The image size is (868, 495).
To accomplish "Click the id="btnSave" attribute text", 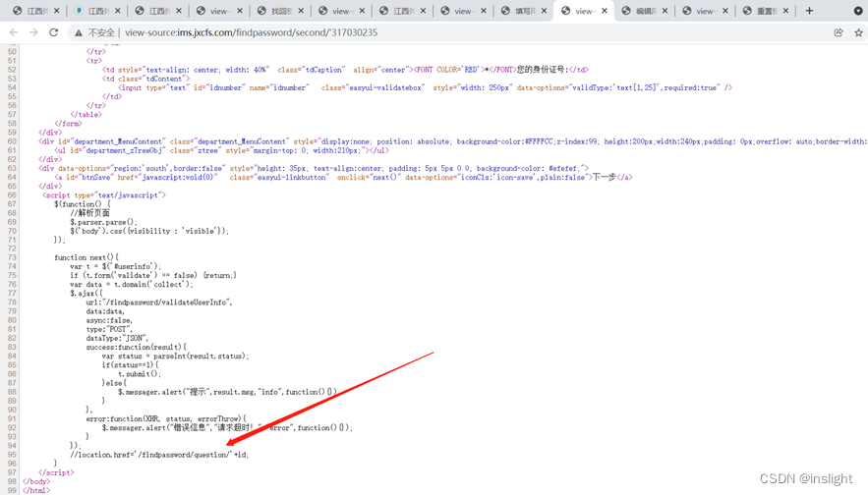I will [x=90, y=178].
